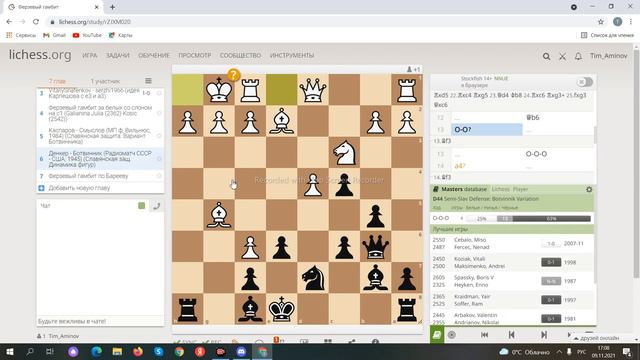Open ОБУЧЕНИЕ menu
Screen dimensions: 640x360
click(153, 56)
